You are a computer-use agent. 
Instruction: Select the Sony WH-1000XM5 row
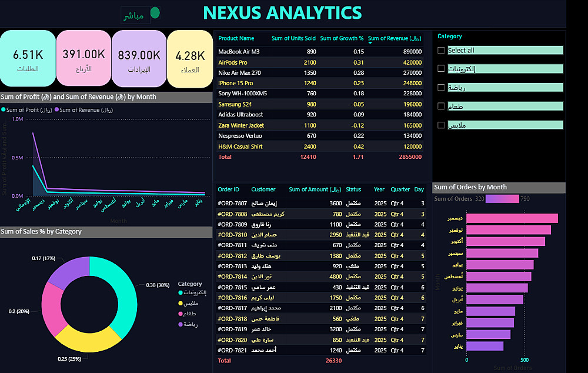pyautogui.click(x=320, y=94)
